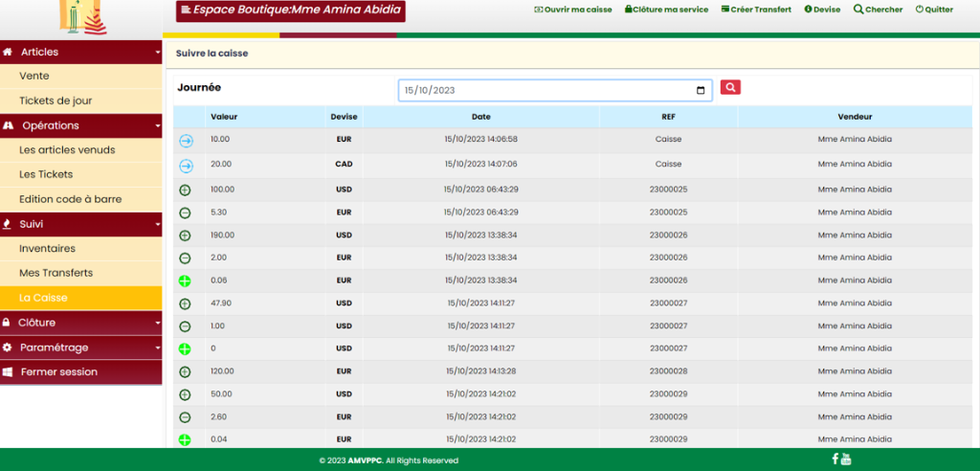Click Créer Transfert in top bar

point(756,10)
